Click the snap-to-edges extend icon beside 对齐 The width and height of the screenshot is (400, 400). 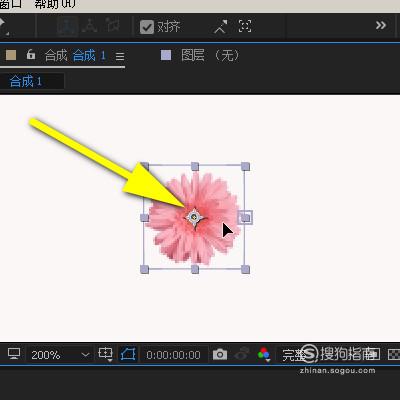tap(221, 27)
